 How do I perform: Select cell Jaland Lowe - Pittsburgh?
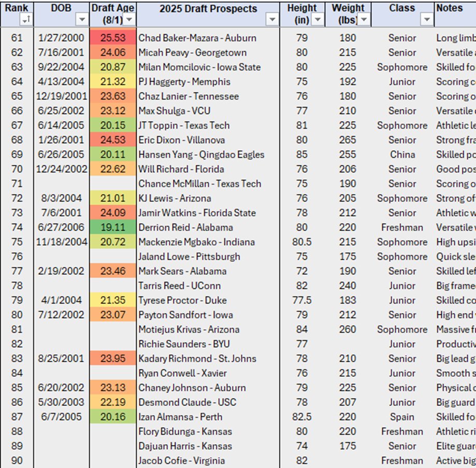click(208, 257)
